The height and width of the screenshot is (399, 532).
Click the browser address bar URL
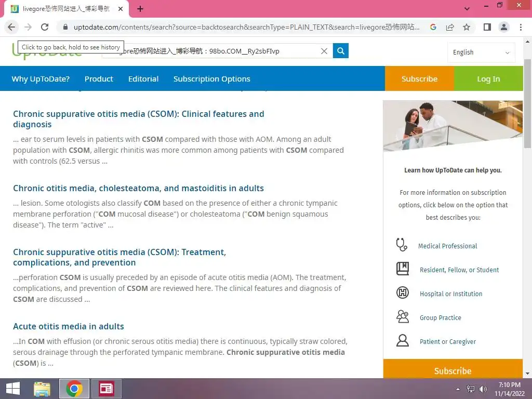(246, 27)
